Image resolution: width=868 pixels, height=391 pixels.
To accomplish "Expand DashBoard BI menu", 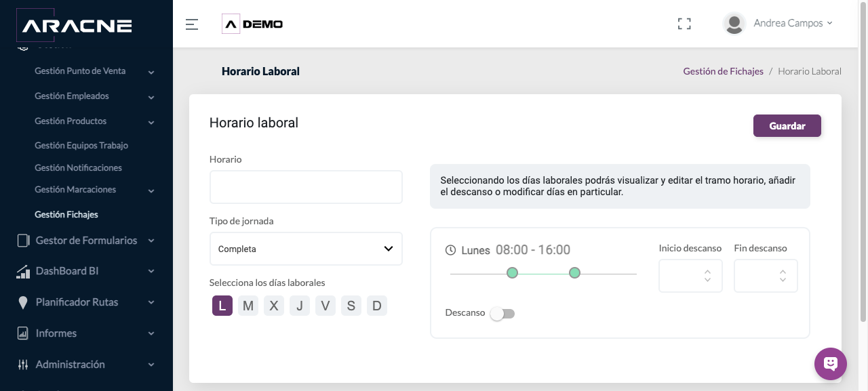I will pos(151,271).
